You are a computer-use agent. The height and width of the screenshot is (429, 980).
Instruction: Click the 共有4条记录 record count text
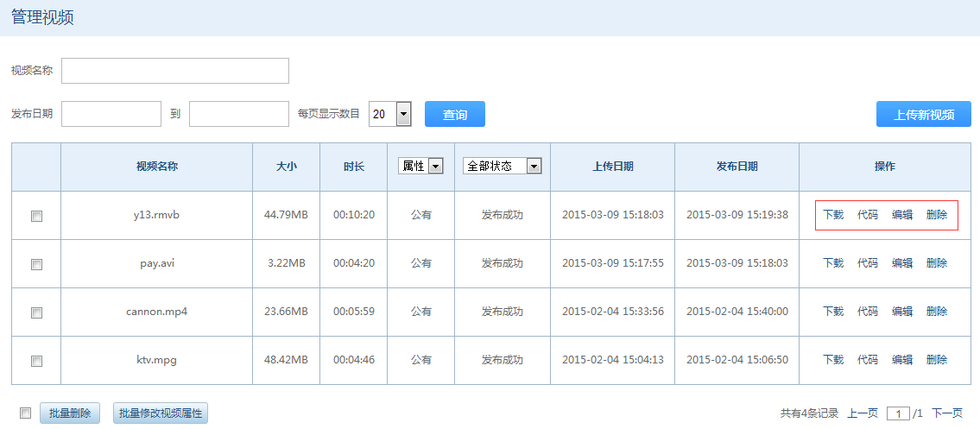pos(809,413)
